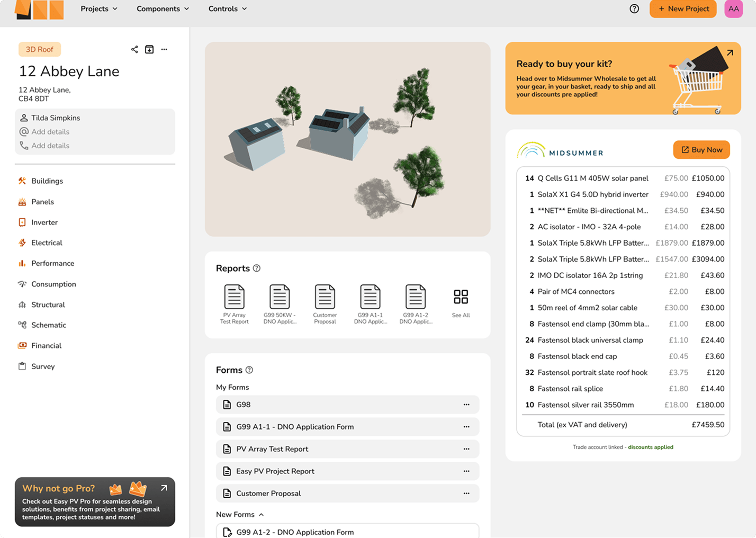Click the New Project button
The height and width of the screenshot is (538, 756).
pyautogui.click(x=683, y=8)
